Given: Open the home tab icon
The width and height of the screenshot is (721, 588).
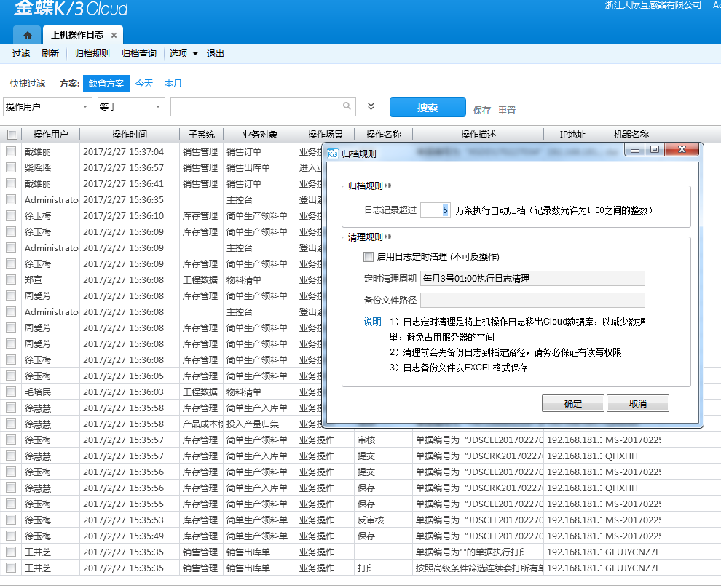Looking at the screenshot, I should pos(27,35).
